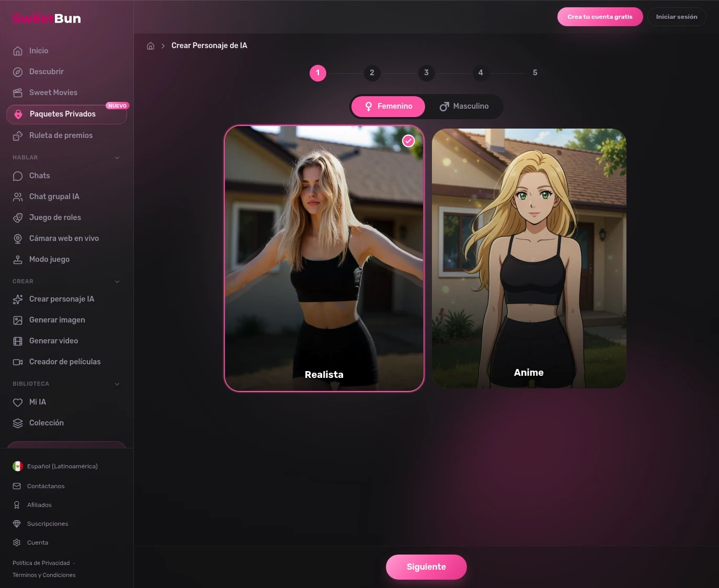The image size is (719, 588).
Task: Open Paquetes Privados menu item
Action: [x=67, y=114]
